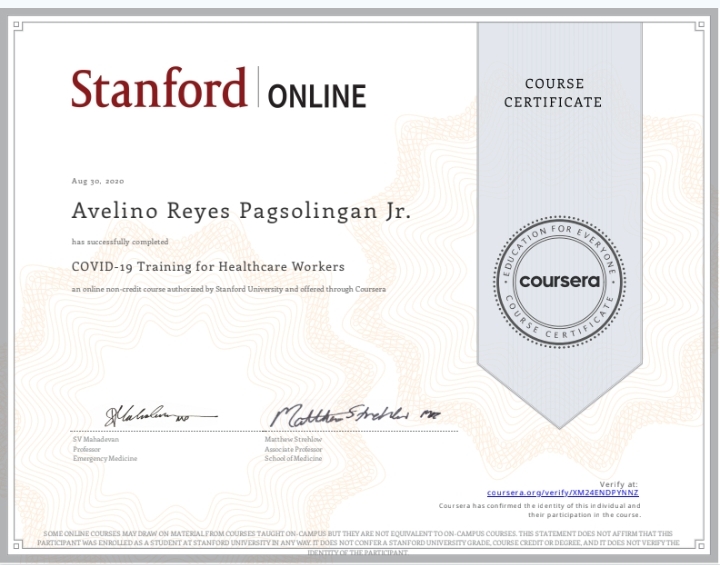Viewport: 720px width, 565px height.
Task: Click the text 'has successfully completed'
Action: [x=120, y=242]
